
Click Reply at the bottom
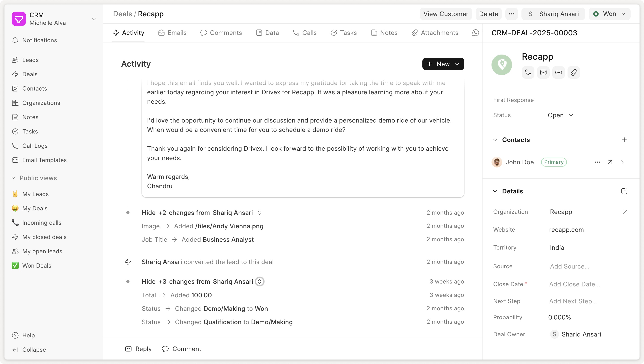coord(138,349)
